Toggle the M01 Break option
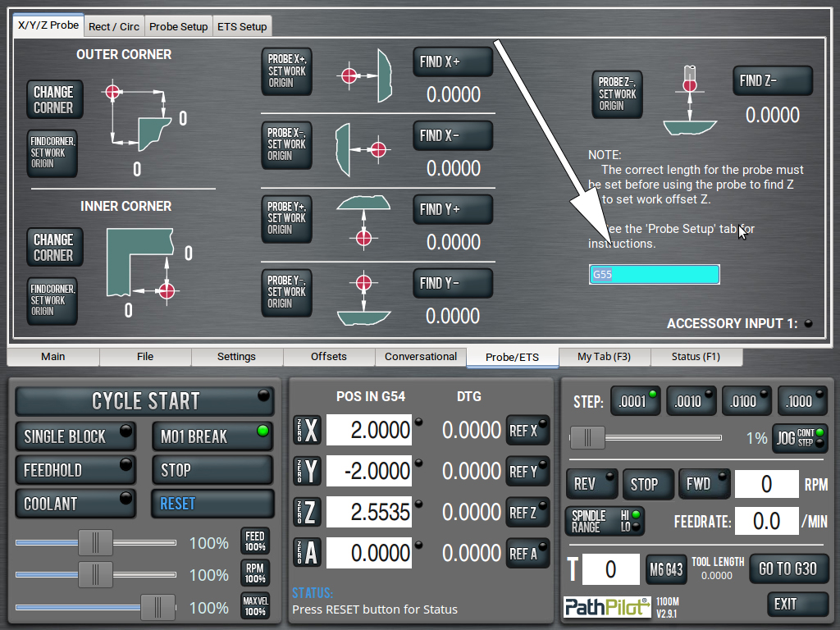 click(212, 436)
